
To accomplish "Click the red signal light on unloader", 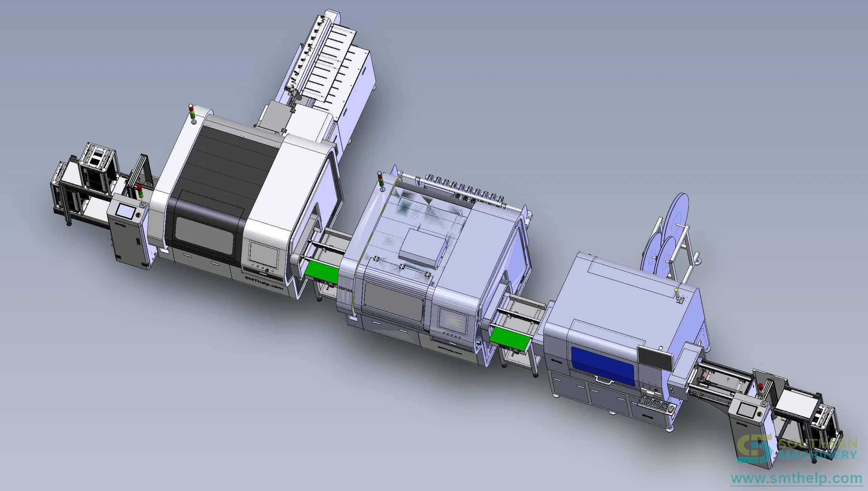I will pyautogui.click(x=761, y=386).
